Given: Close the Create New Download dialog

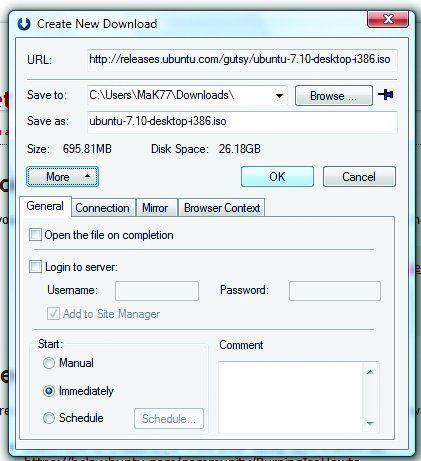Looking at the screenshot, I should [x=388, y=19].
